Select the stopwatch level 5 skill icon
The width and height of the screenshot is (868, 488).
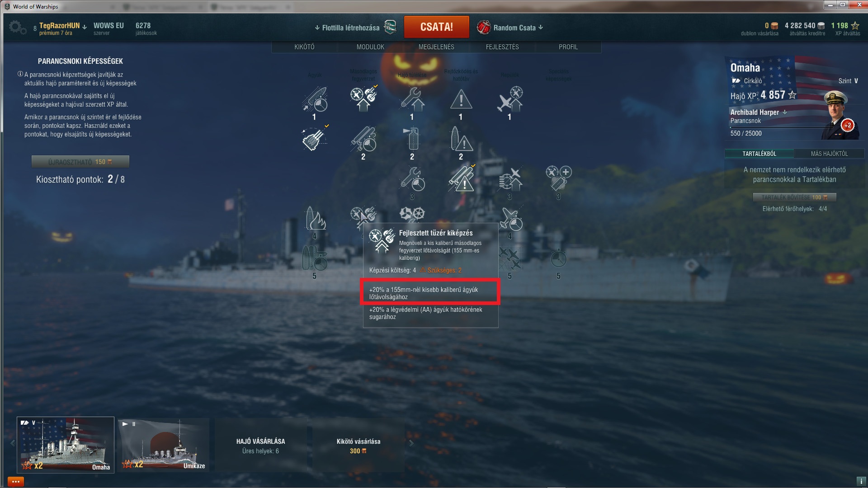pos(558,258)
